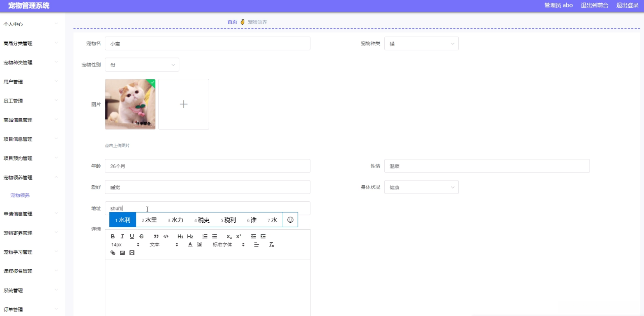Apply superscript formatting
This screenshot has width=644, height=316.
click(x=239, y=236)
